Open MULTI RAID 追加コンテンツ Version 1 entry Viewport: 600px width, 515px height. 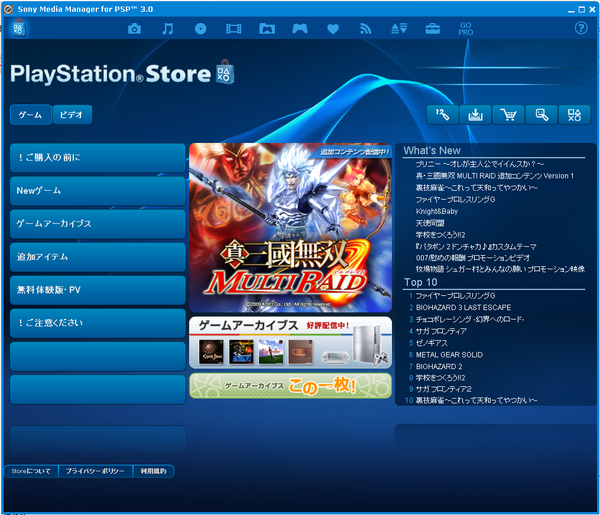pos(495,176)
